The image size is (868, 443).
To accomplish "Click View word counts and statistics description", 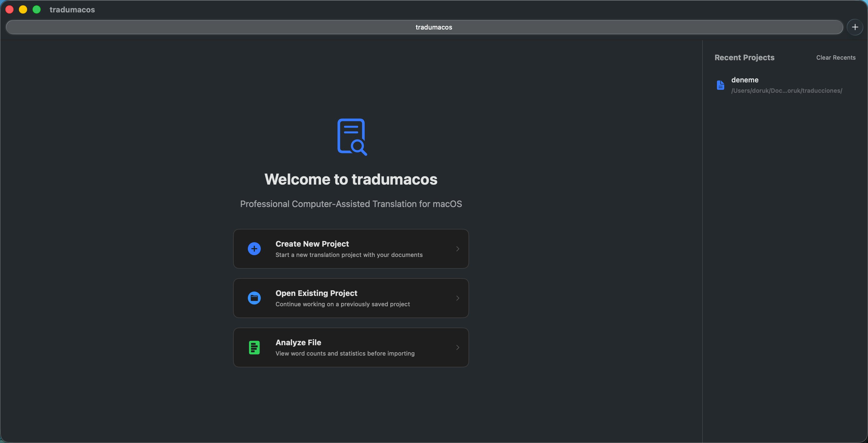I will point(345,353).
